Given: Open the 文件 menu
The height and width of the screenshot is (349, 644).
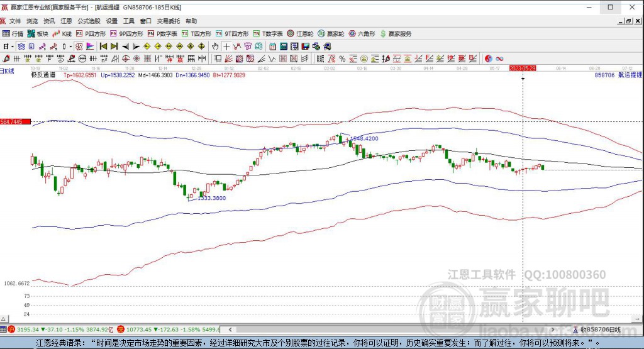Looking at the screenshot, I should (x=15, y=21).
